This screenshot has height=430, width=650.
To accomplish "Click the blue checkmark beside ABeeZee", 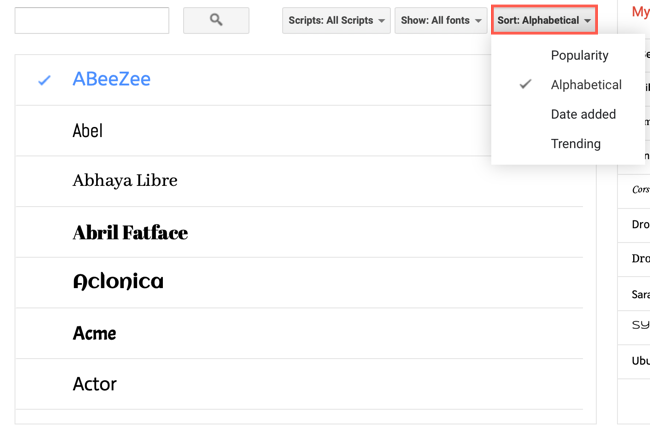I will 44,80.
